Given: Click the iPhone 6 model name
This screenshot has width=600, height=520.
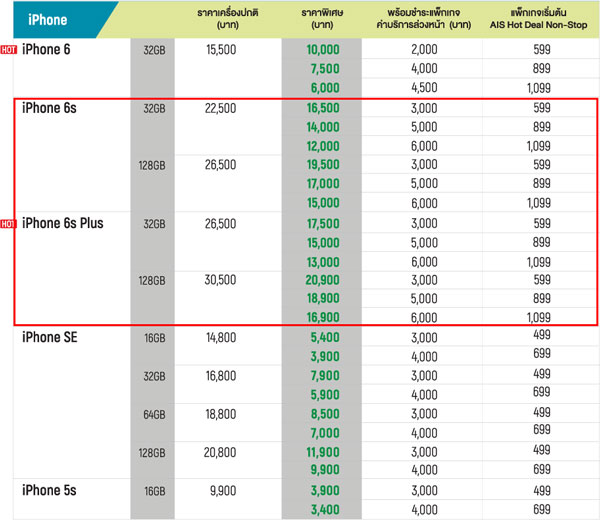Looking at the screenshot, I should [x=46, y=49].
